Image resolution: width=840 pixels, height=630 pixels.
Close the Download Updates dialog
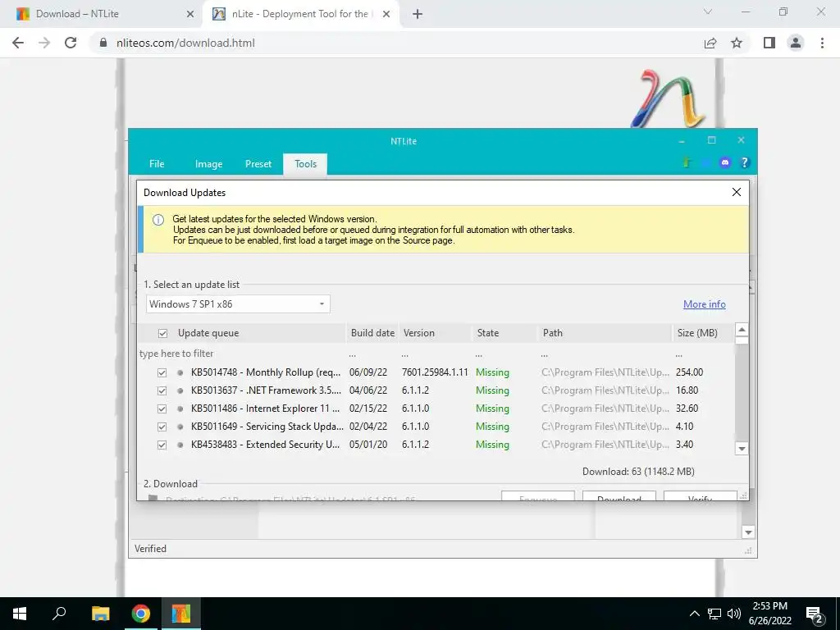pyautogui.click(x=737, y=192)
